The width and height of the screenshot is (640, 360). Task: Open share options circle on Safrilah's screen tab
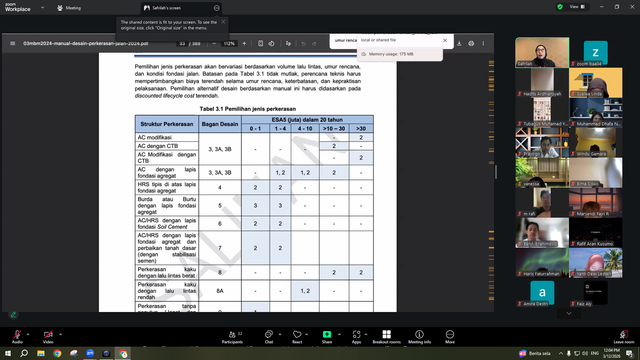[216, 8]
